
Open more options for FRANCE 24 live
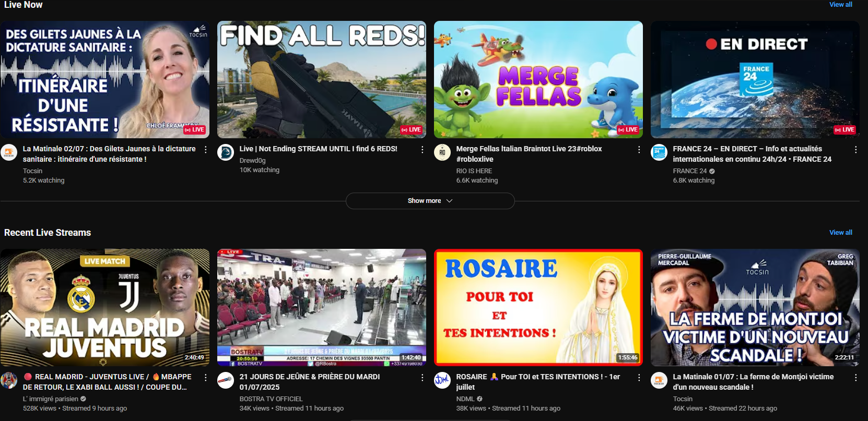click(855, 150)
